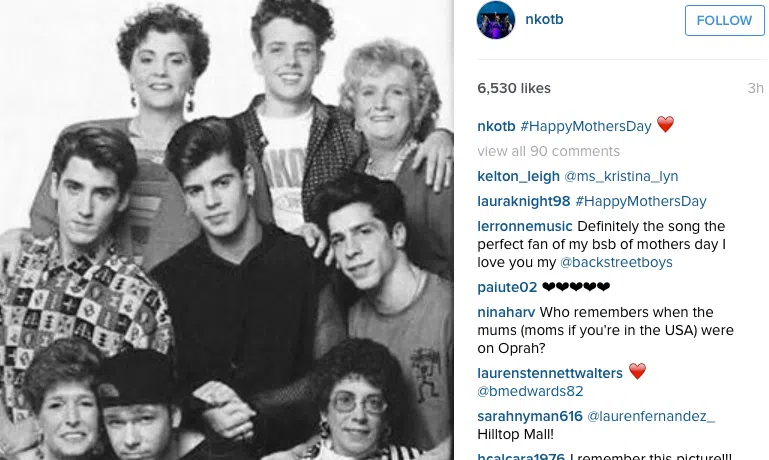Open the lerronnemusic commenter profile
The width and height of the screenshot is (769, 460).
click(525, 226)
